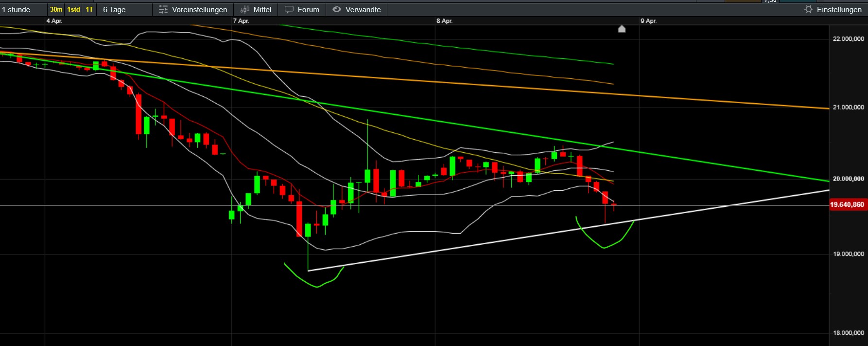The image size is (868, 346).
Task: Open the Mittel price type menu
Action: tap(256, 10)
